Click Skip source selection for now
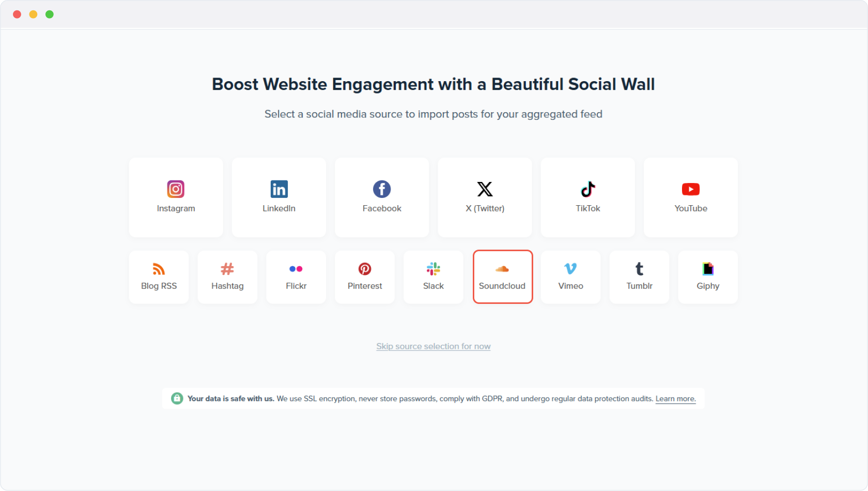The width and height of the screenshot is (868, 491). [x=433, y=346]
